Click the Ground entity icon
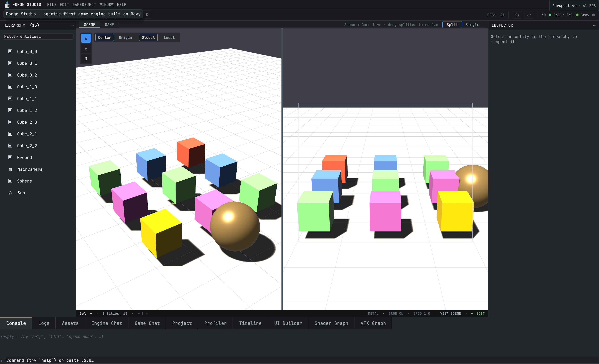This screenshot has height=364, width=599. point(10,157)
